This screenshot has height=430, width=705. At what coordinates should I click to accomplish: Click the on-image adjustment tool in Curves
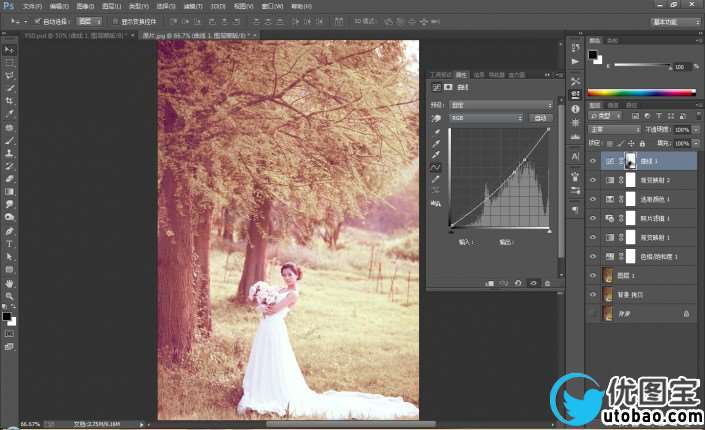tap(436, 118)
